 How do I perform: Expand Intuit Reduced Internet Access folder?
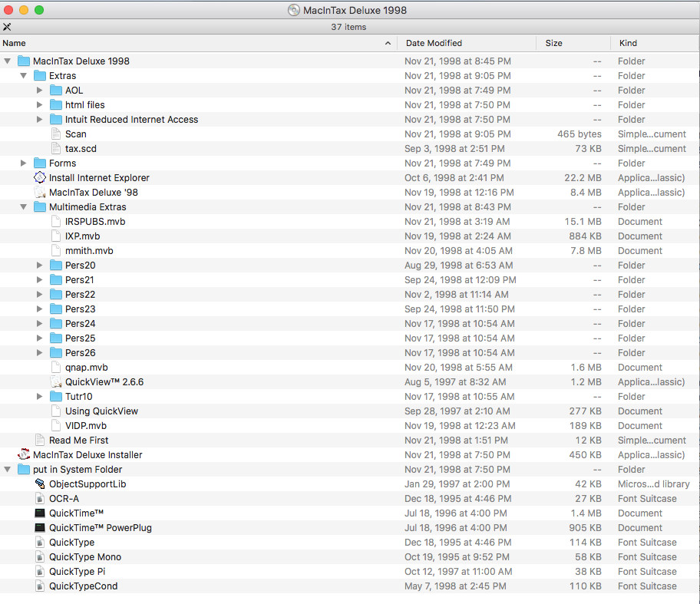point(39,119)
